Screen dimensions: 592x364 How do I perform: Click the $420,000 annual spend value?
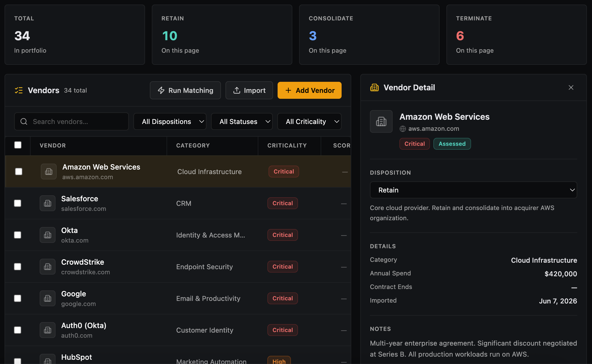[561, 274]
